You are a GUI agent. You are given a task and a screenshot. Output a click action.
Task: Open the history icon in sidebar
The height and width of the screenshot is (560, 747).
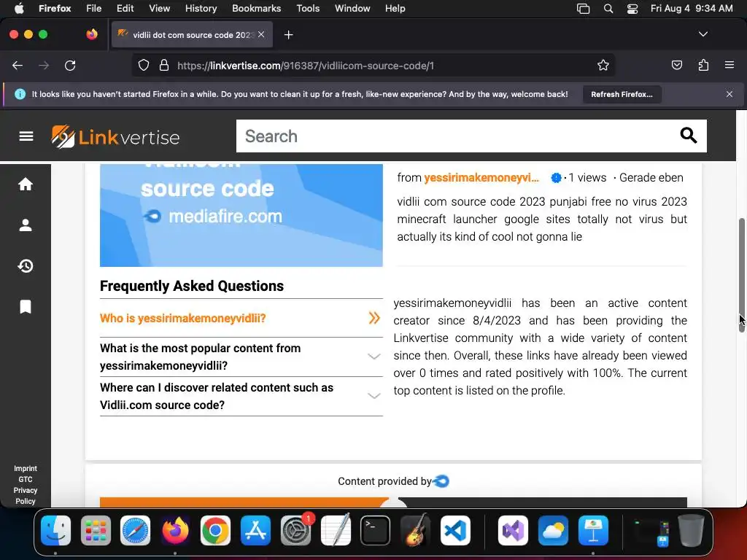(26, 265)
